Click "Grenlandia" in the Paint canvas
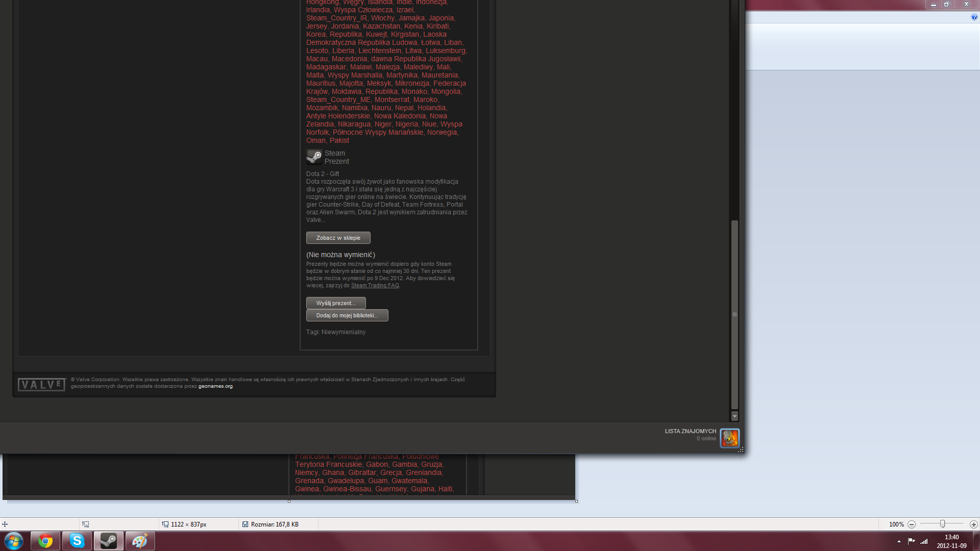 (424, 473)
